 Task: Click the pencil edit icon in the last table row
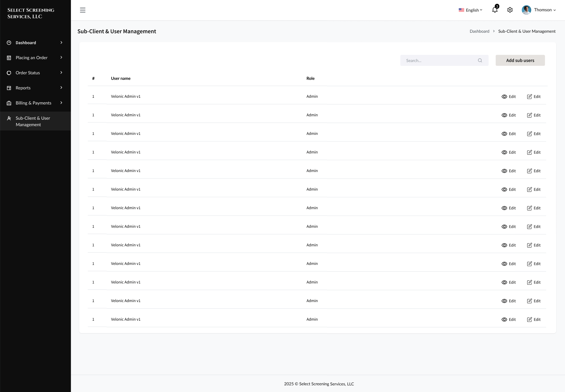(530, 319)
